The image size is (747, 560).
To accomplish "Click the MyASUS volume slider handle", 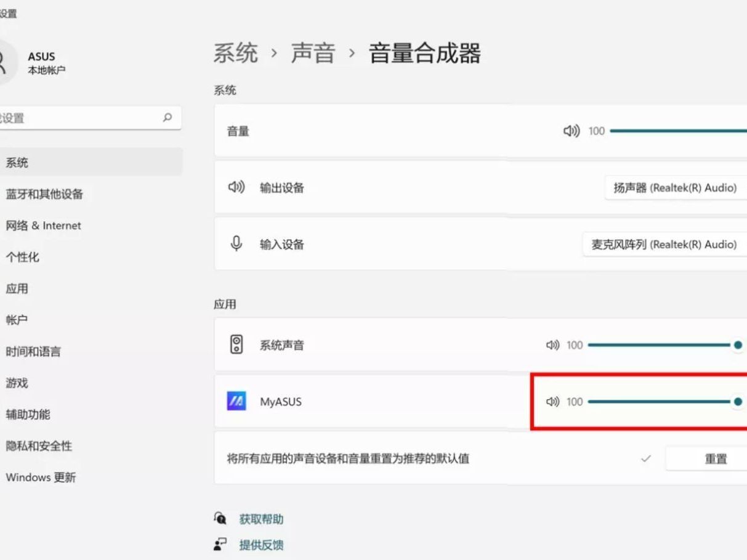I will [737, 402].
